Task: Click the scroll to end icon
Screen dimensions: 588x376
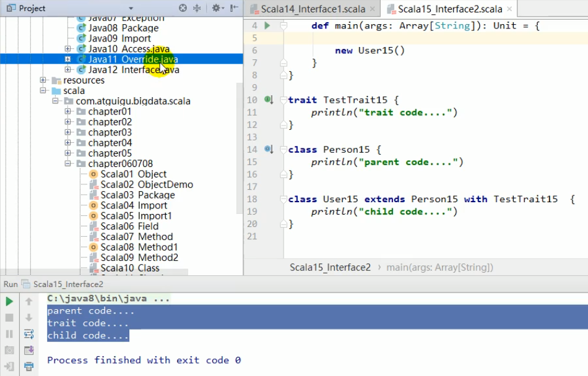Action: pyautogui.click(x=29, y=350)
